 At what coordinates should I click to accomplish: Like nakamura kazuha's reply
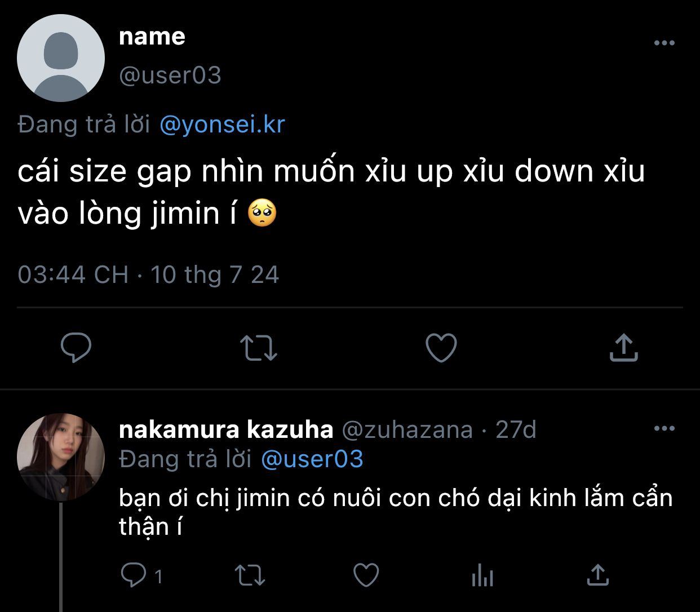coord(366,575)
